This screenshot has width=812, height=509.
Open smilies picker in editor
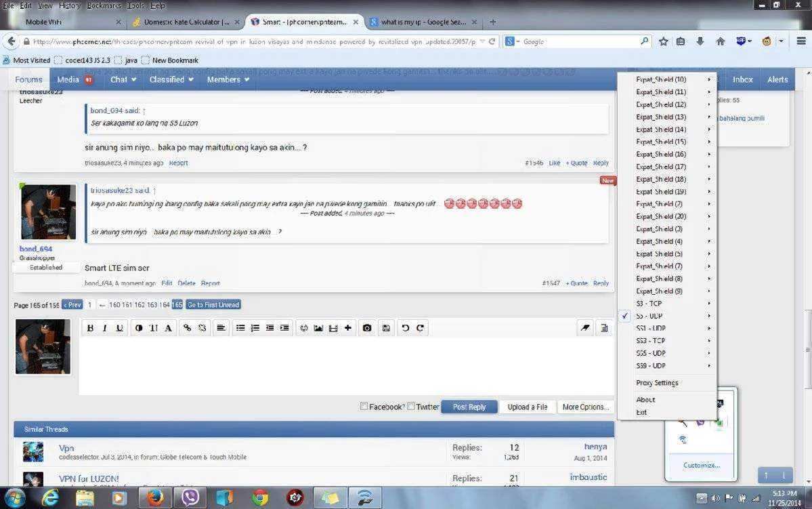[304, 328]
